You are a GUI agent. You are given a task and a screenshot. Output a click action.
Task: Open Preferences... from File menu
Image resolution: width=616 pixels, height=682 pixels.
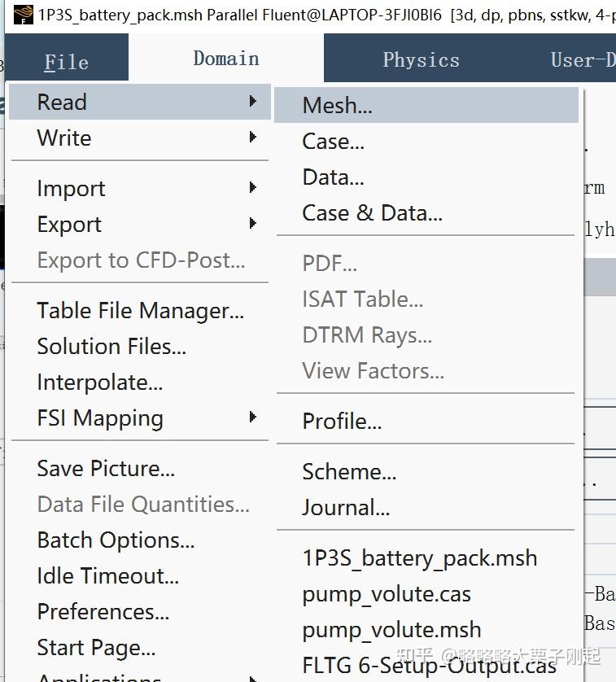pyautogui.click(x=103, y=612)
